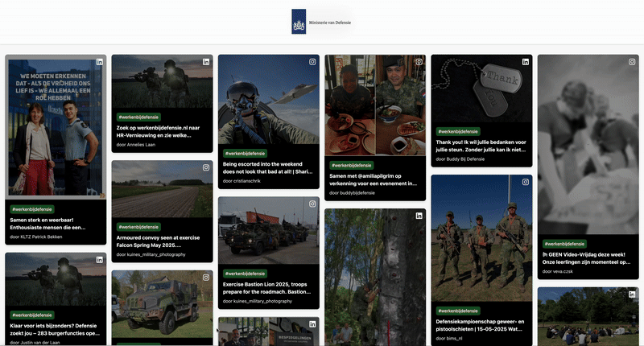Screen dimensions: 644x346
Task: Open 'Defensiekampioenschap geweer- en pistoolschieten' post title
Action: tap(480, 325)
